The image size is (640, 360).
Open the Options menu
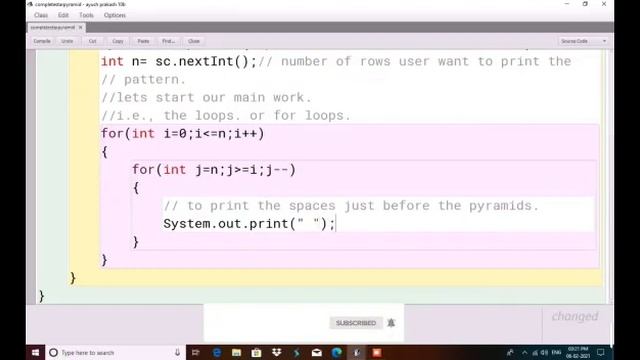point(115,15)
